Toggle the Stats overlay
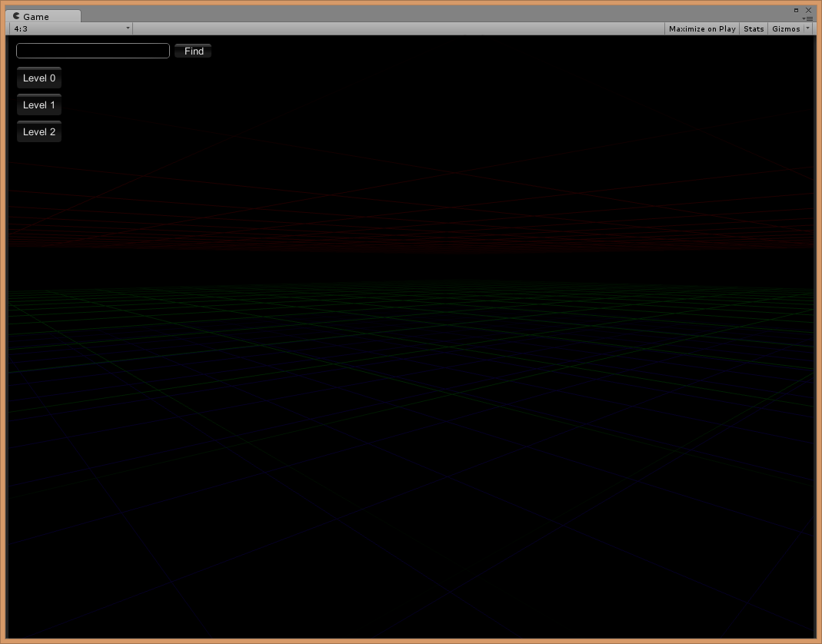822x644 pixels. tap(754, 28)
